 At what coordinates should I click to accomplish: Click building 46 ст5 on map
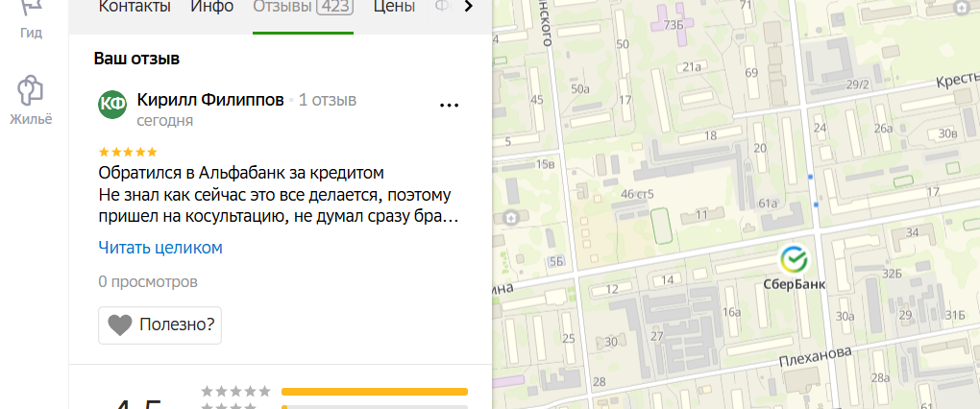click(x=637, y=194)
